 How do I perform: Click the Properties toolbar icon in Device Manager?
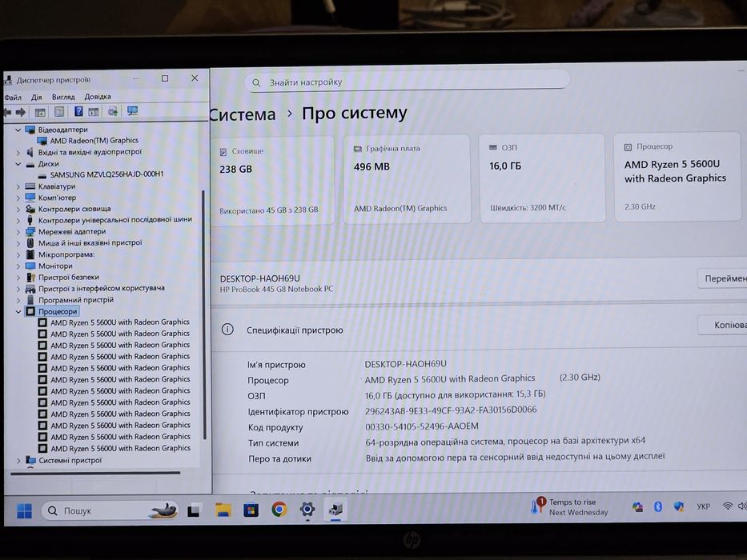[x=59, y=112]
